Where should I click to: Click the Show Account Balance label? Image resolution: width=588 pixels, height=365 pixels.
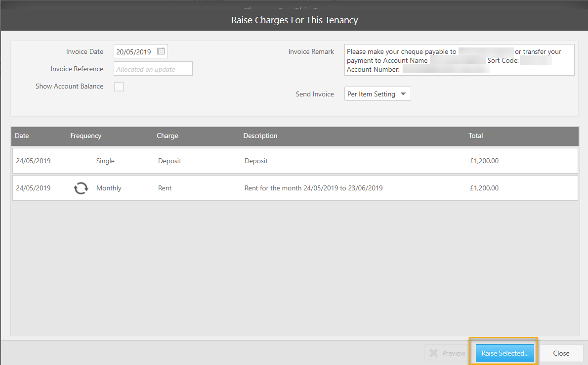click(x=69, y=86)
